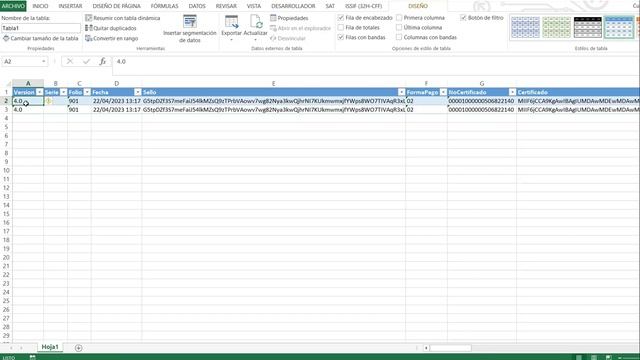
Task: Switch to the INSERTAR tab
Action: click(x=70, y=6)
